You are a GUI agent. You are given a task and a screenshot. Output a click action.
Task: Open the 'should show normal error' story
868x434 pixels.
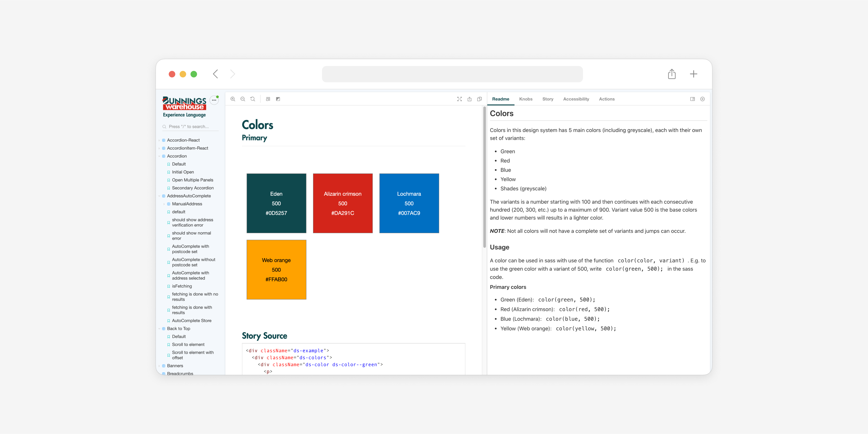(x=192, y=236)
